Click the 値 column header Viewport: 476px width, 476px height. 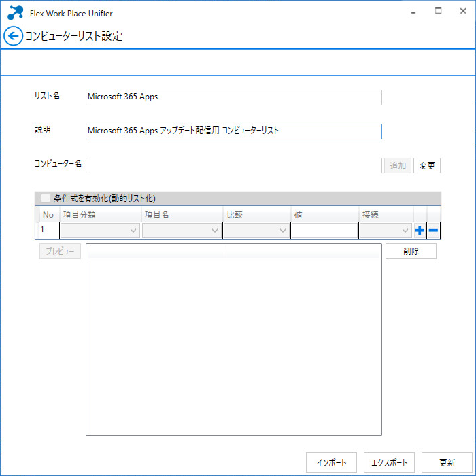[324, 215]
